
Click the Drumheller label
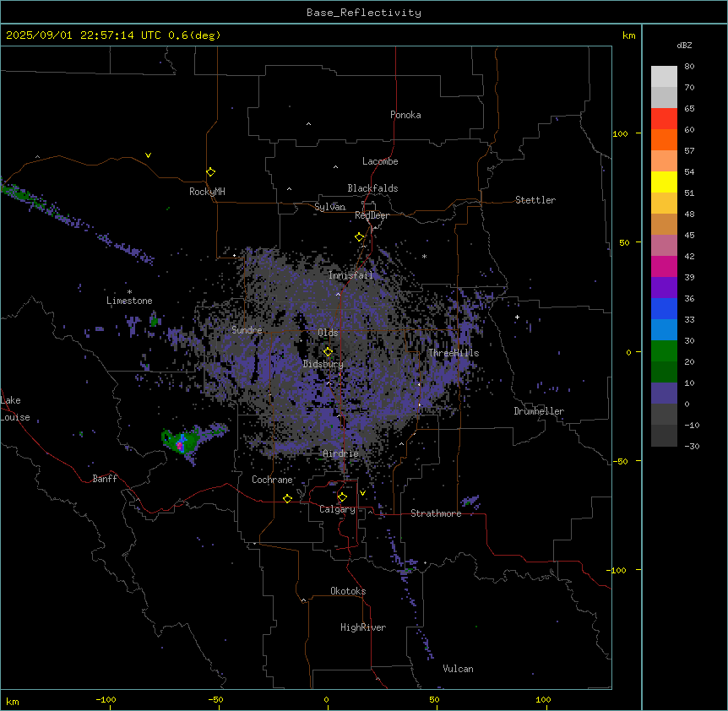click(x=539, y=411)
